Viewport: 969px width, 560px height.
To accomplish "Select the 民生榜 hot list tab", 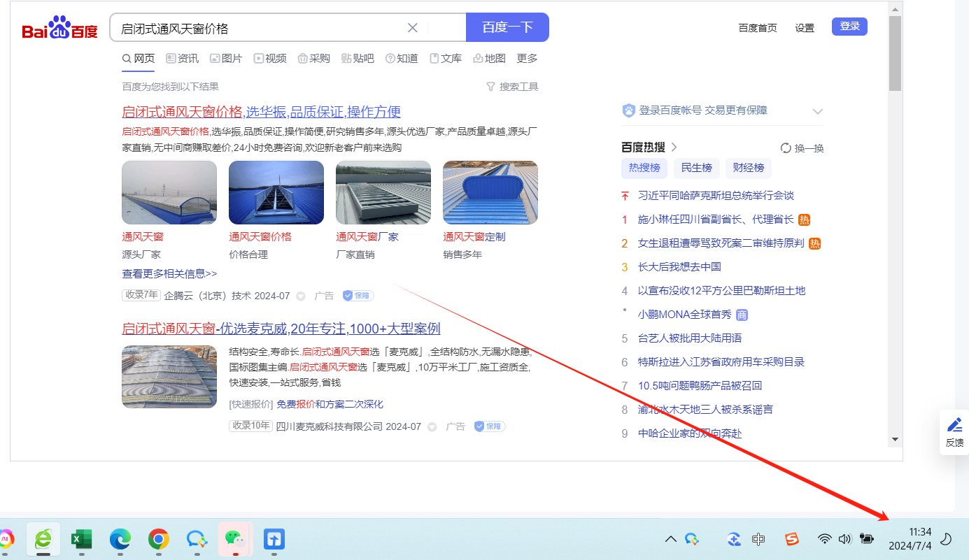I will coord(696,168).
